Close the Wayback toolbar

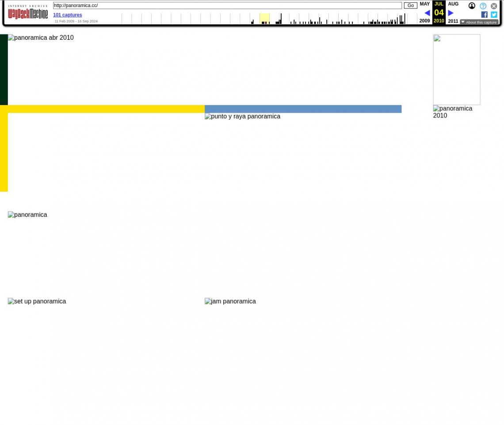[x=494, y=6]
